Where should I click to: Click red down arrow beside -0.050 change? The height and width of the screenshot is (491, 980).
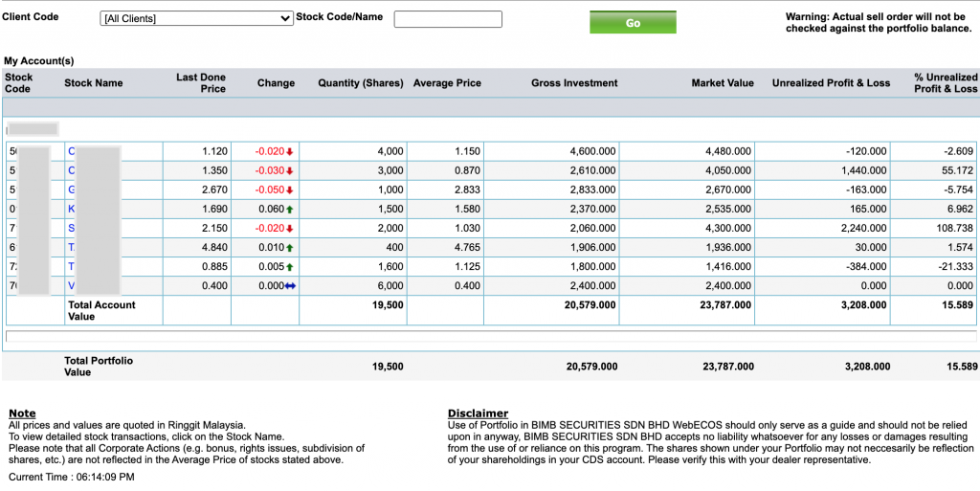tap(289, 190)
